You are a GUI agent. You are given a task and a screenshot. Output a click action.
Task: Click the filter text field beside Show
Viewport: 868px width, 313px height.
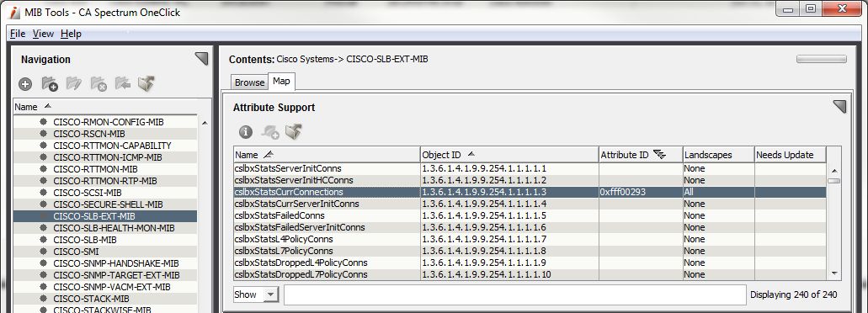(x=515, y=294)
